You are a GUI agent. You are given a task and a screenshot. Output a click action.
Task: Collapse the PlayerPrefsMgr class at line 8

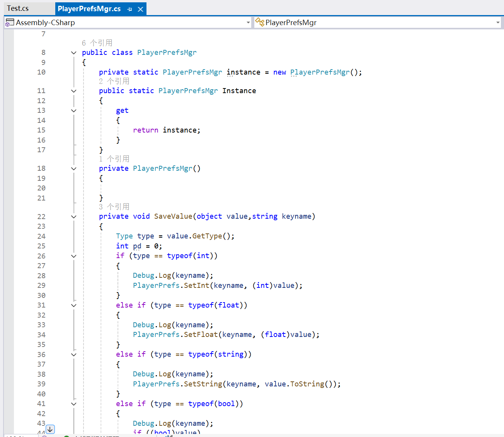[74, 53]
